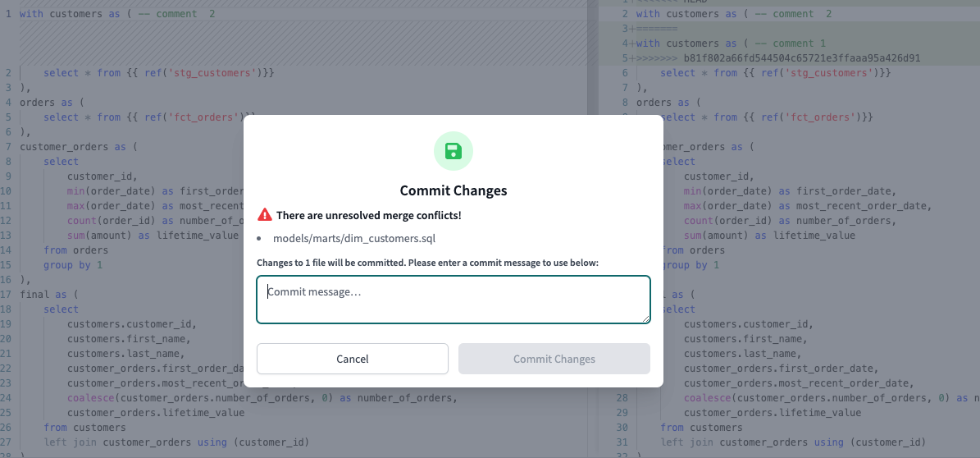Click the unresolved merge conflicts warning text
This screenshot has width=980, height=458.
[368, 215]
